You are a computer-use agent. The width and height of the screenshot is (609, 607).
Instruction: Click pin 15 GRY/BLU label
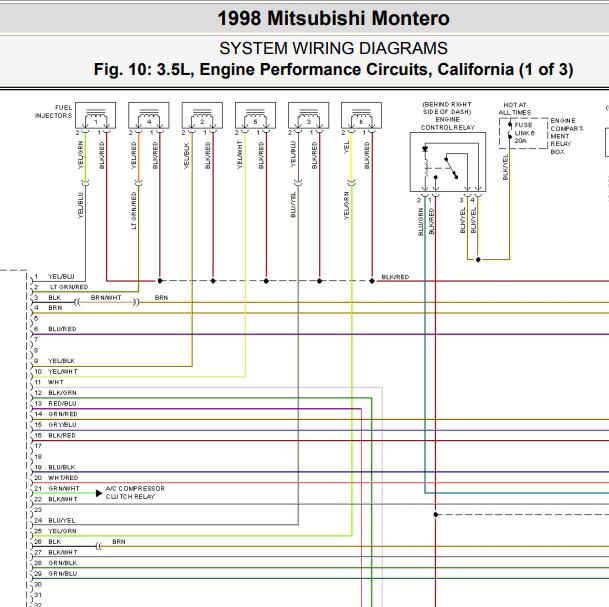(x=62, y=424)
